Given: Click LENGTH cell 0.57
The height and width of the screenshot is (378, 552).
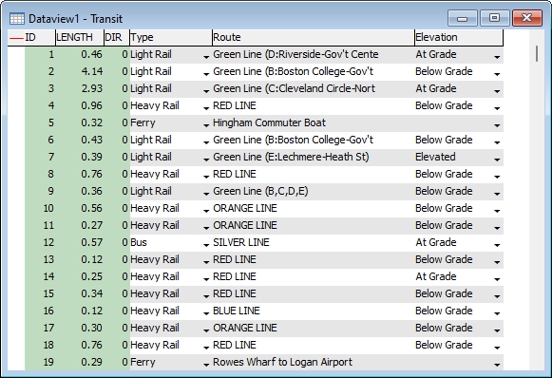Looking at the screenshot, I should pos(80,242).
